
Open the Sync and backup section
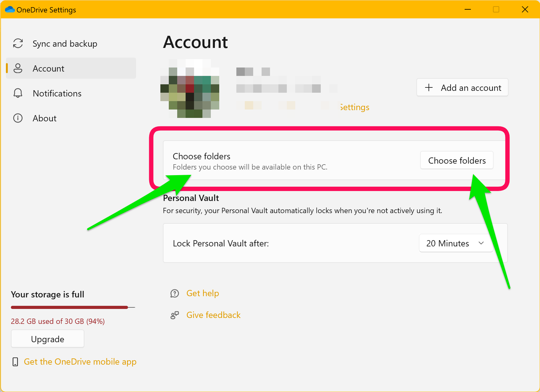tap(71, 44)
